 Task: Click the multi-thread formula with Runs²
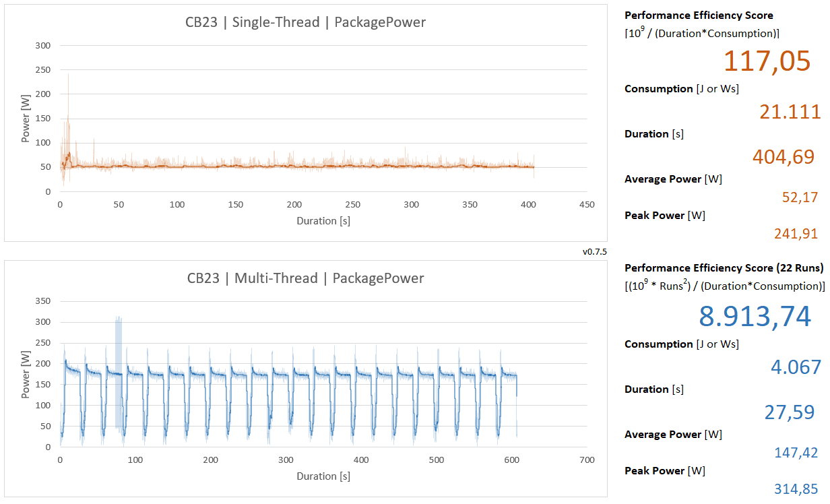(x=725, y=286)
